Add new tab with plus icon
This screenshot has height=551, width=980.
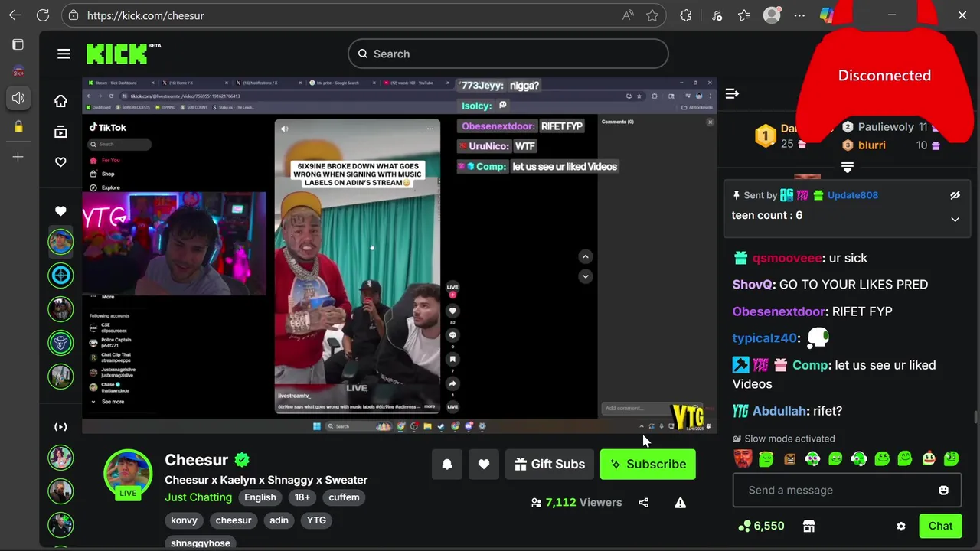click(18, 157)
